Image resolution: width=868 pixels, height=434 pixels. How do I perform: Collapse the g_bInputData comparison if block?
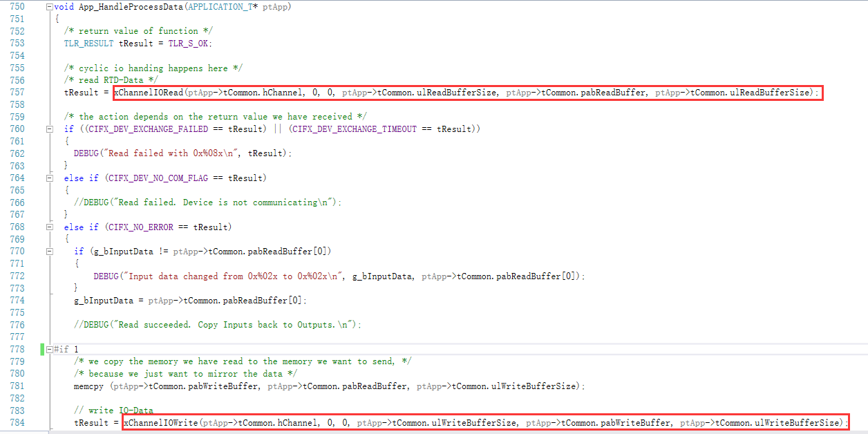[49, 252]
